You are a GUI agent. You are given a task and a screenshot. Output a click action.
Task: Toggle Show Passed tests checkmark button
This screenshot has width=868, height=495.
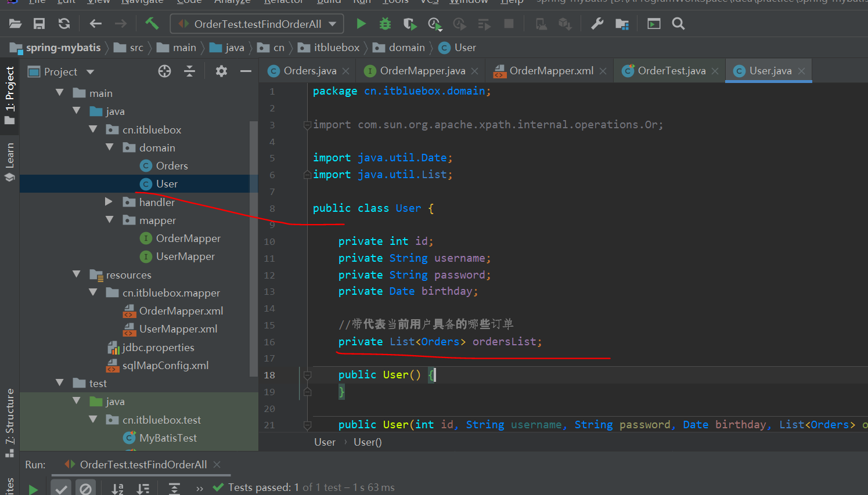(61, 489)
